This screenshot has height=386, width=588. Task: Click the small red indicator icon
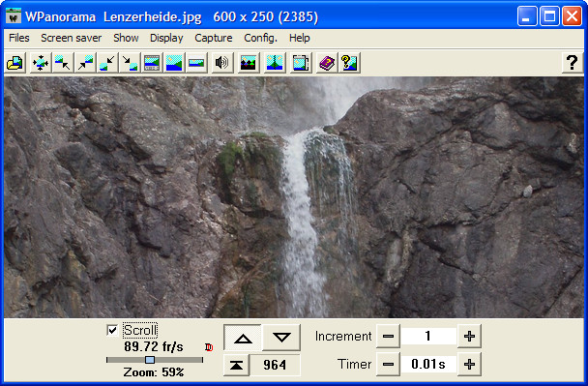point(209,347)
